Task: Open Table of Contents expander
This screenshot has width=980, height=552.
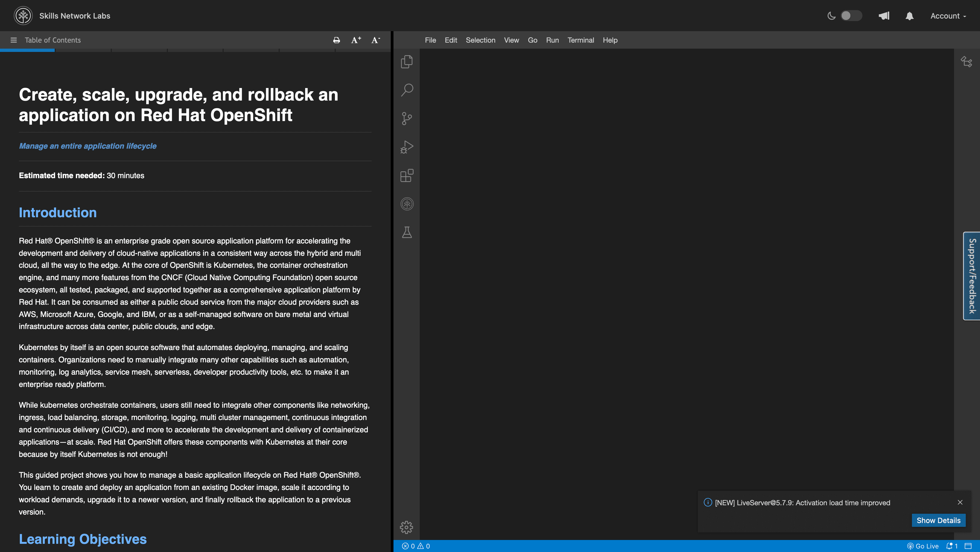Action: click(13, 40)
